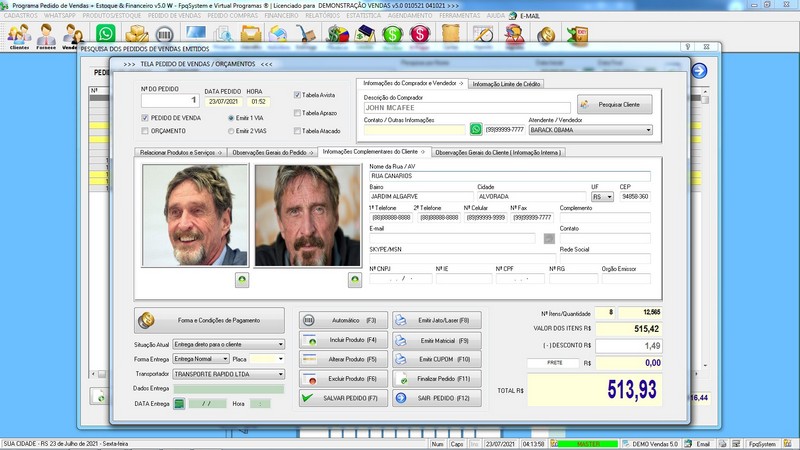Load photo button under second customer picture

point(355,280)
